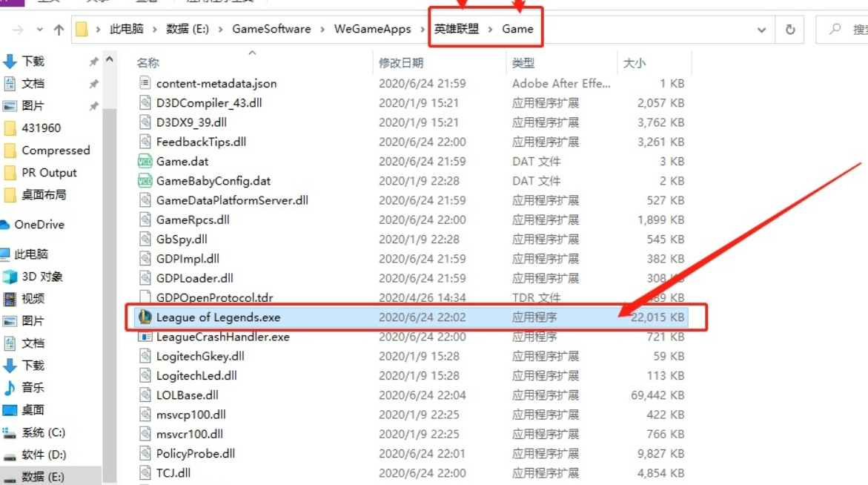The height and width of the screenshot is (485, 868).
Task: Click the search magnifier icon
Action: pos(835,29)
